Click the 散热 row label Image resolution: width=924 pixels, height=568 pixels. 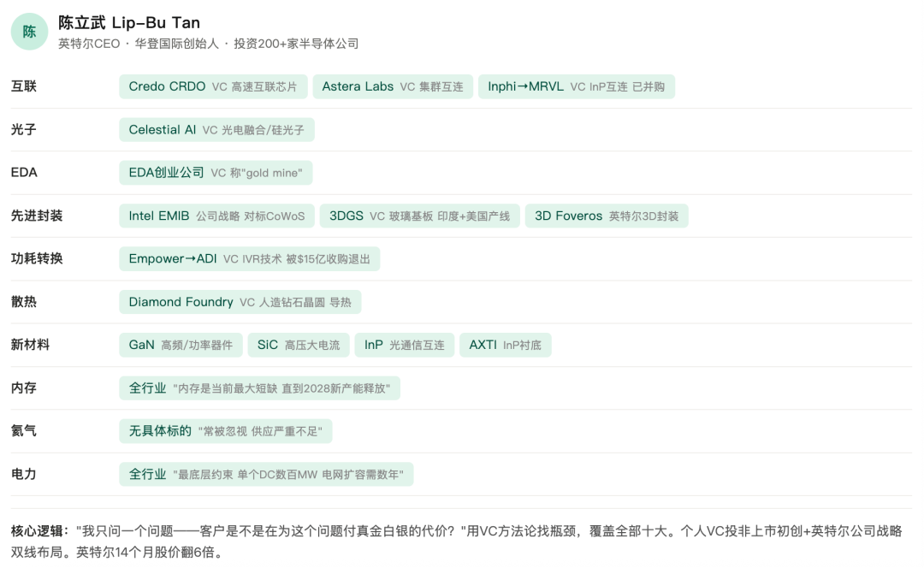(x=24, y=302)
